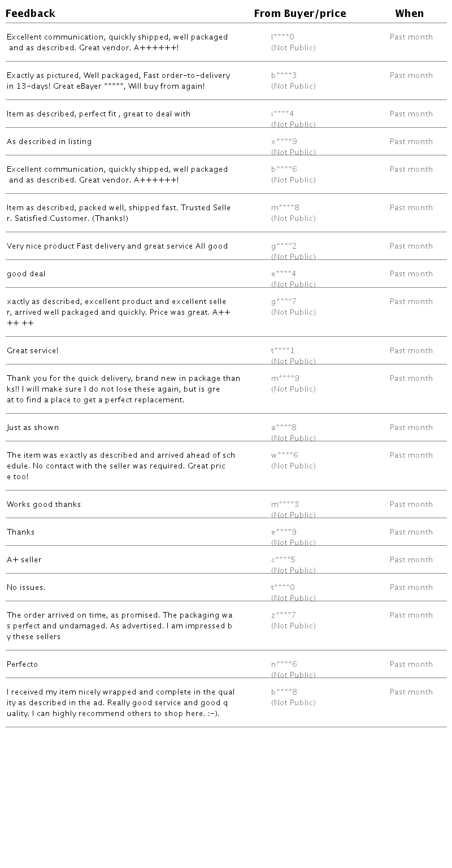The height and width of the screenshot is (868, 452).
Task: Open buyer m****9 profile link
Action: click(285, 379)
